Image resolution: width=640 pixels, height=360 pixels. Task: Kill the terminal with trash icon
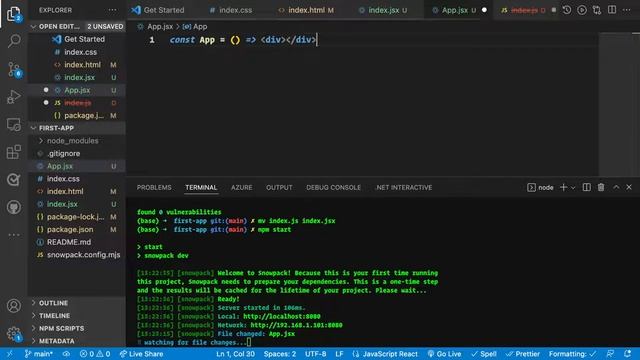601,187
